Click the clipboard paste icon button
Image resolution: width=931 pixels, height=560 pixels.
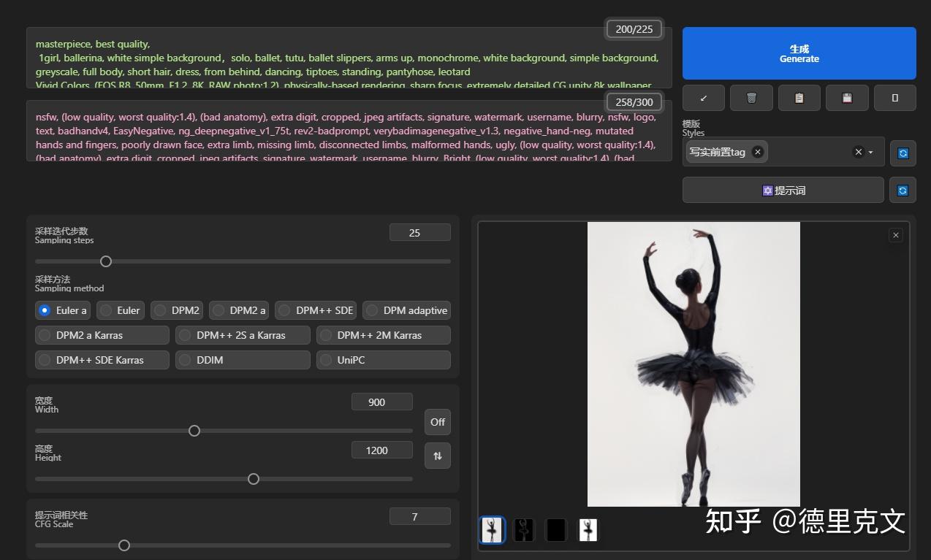(799, 98)
